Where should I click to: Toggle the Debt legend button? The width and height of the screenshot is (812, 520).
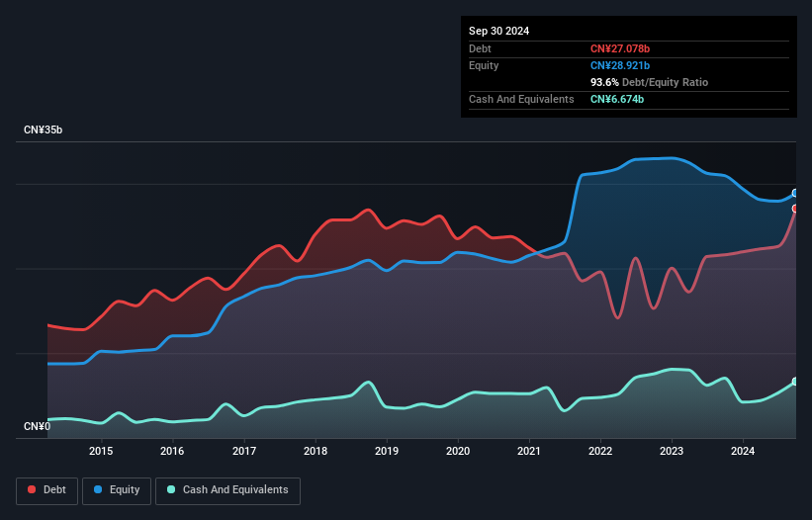(47, 490)
